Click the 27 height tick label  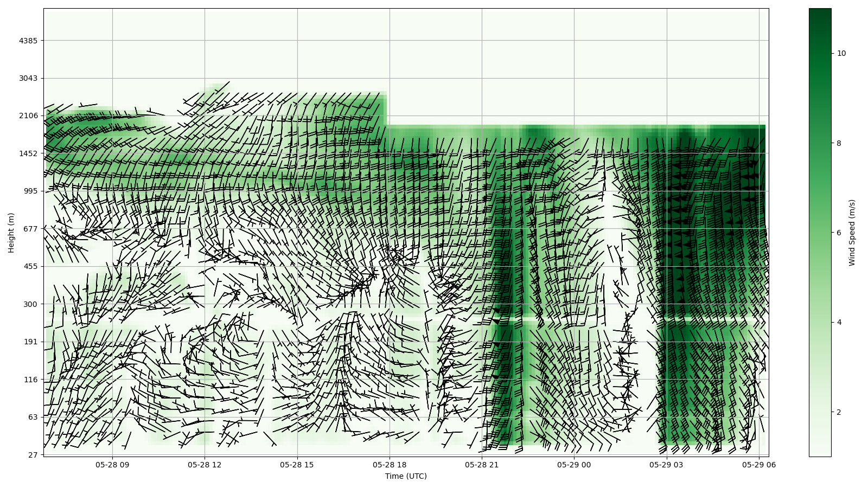pos(33,455)
